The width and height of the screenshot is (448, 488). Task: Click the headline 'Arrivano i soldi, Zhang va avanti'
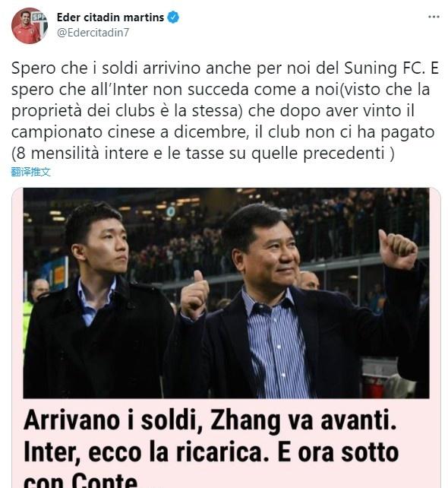210,420
